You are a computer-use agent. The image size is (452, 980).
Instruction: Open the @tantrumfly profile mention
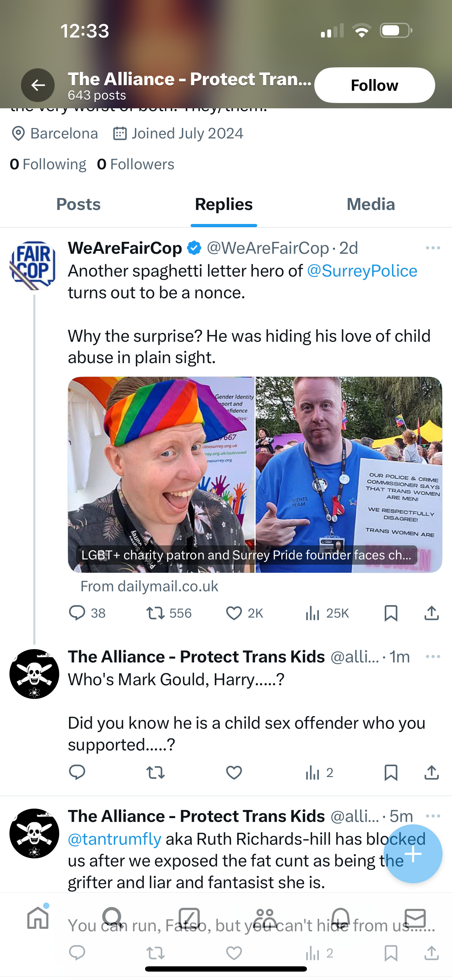click(x=115, y=839)
